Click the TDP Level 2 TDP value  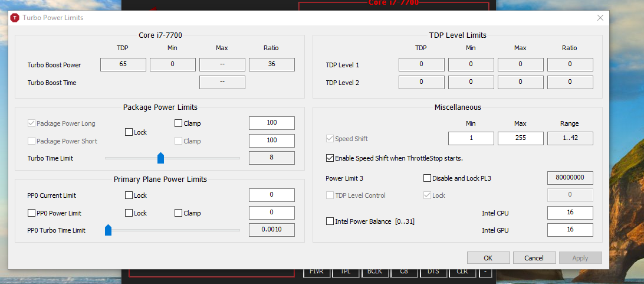click(422, 82)
